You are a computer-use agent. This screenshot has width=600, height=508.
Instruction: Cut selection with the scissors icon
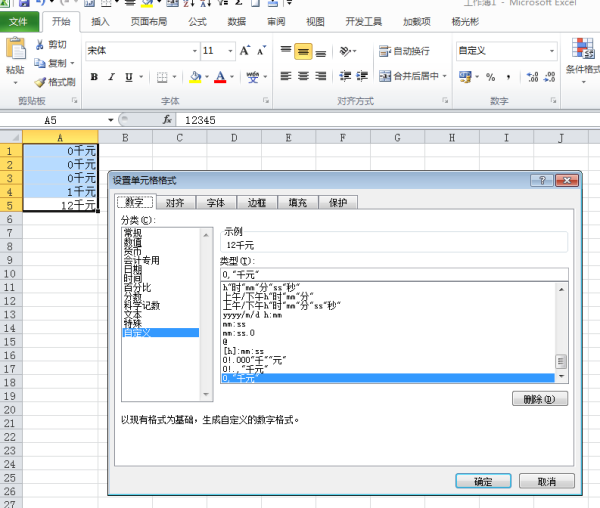point(39,45)
